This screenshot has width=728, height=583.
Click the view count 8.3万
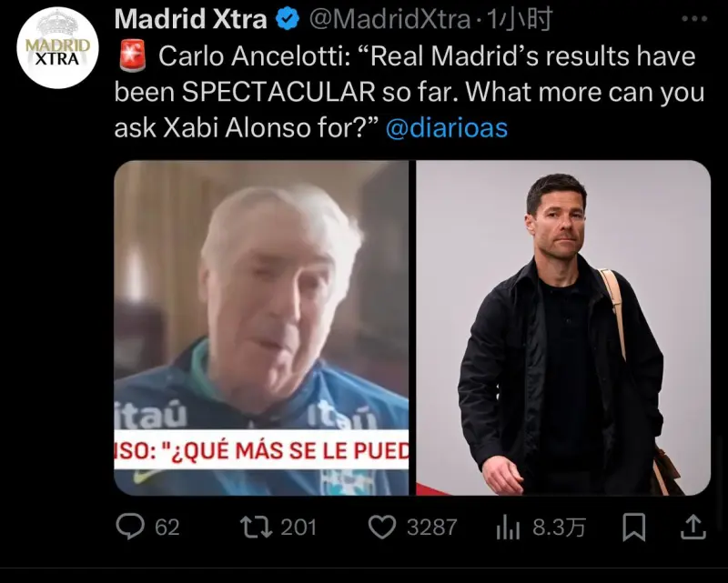[x=559, y=528]
